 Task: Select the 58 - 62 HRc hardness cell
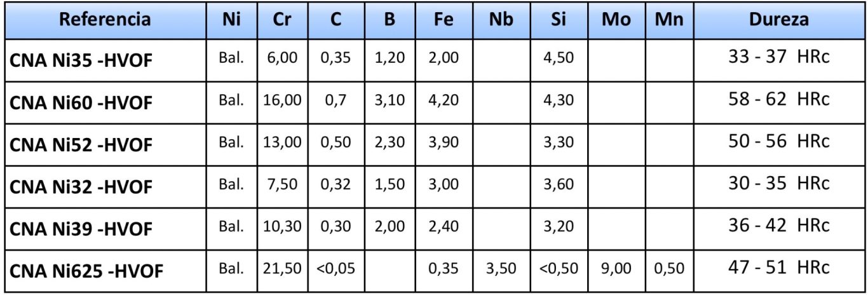tap(778, 102)
